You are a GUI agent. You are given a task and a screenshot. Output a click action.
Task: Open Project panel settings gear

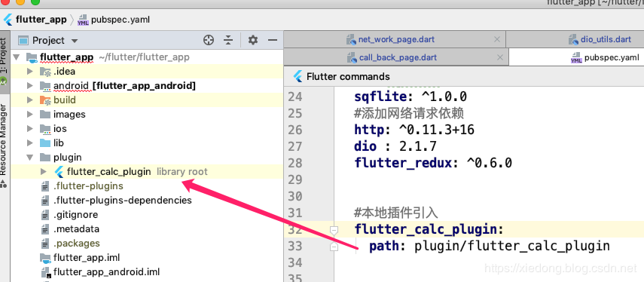pos(253,40)
